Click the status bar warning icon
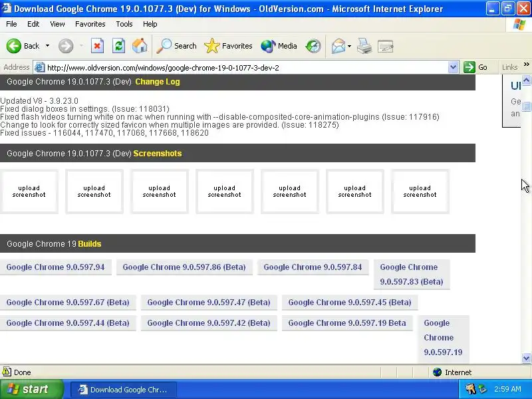 7,372
